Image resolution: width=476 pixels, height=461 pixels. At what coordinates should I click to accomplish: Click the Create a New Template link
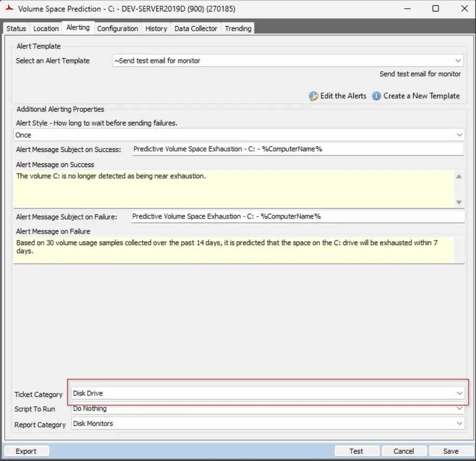[421, 96]
